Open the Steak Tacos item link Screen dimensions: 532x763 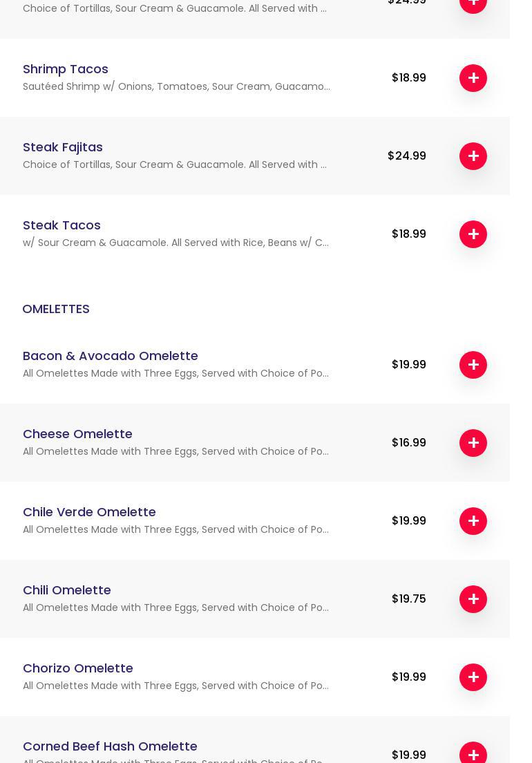coord(61,225)
